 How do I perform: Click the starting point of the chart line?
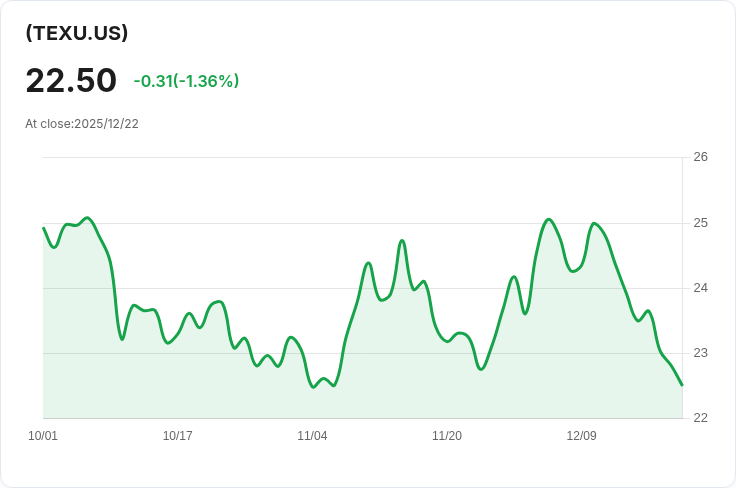point(43,228)
